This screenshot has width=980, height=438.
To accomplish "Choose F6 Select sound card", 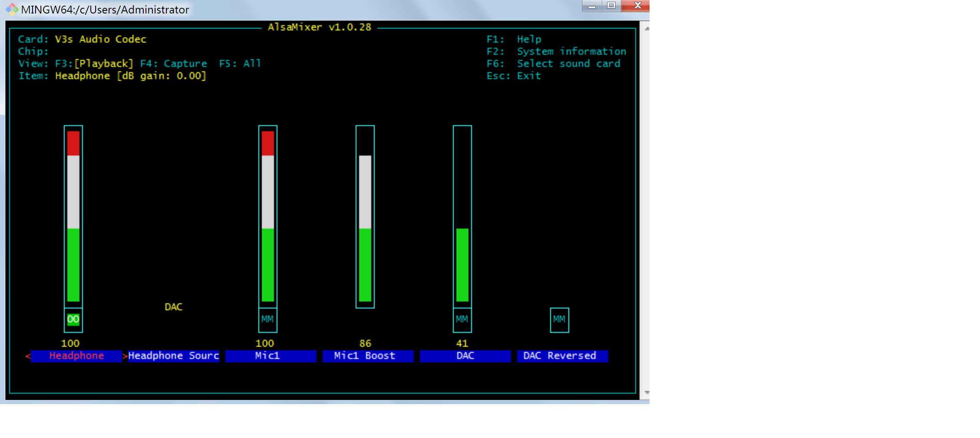I will (x=554, y=63).
